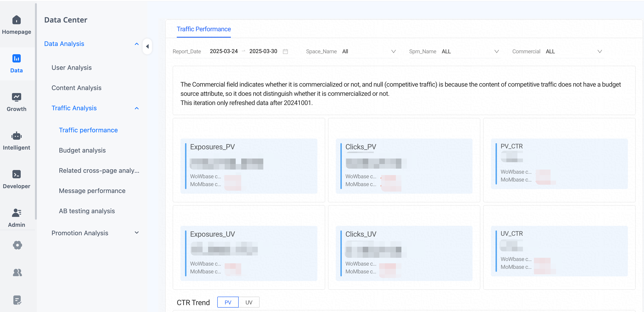Open the Growth section icon
Viewport: 644px width, 312px height.
pos(17,97)
